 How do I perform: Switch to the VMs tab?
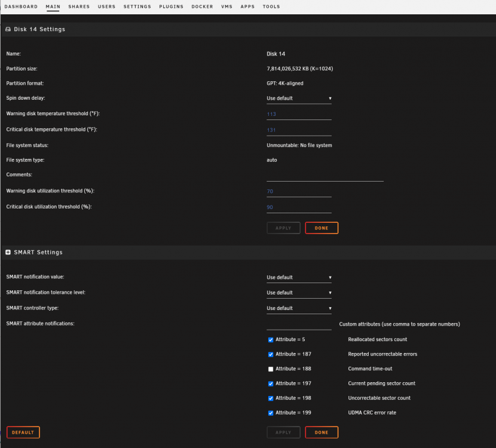click(x=227, y=7)
